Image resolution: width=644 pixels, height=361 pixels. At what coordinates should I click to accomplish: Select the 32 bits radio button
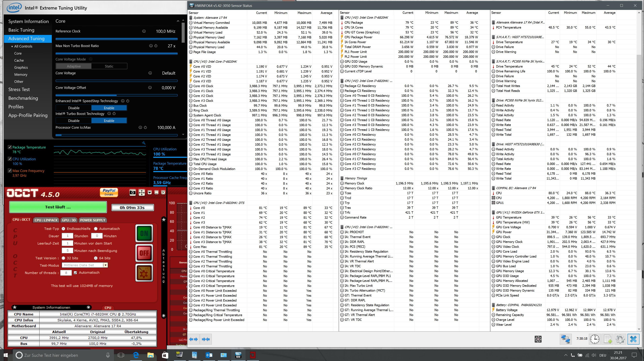(64, 258)
